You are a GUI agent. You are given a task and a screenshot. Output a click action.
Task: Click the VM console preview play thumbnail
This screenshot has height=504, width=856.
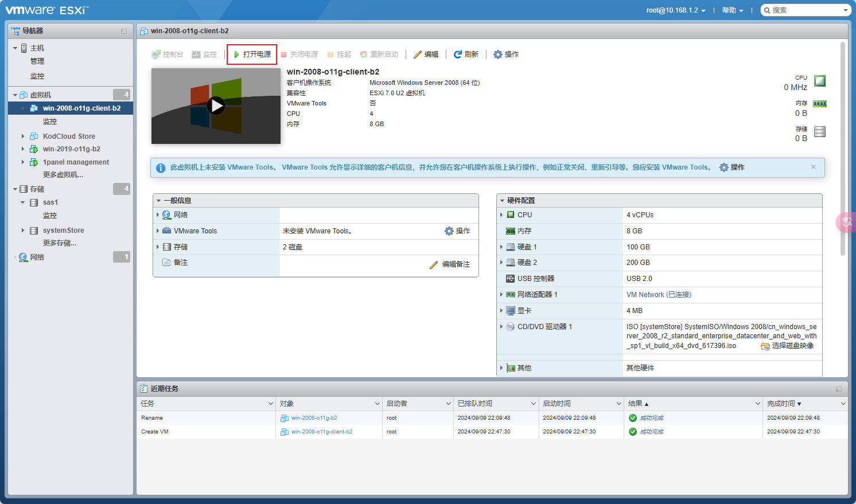[x=216, y=106]
